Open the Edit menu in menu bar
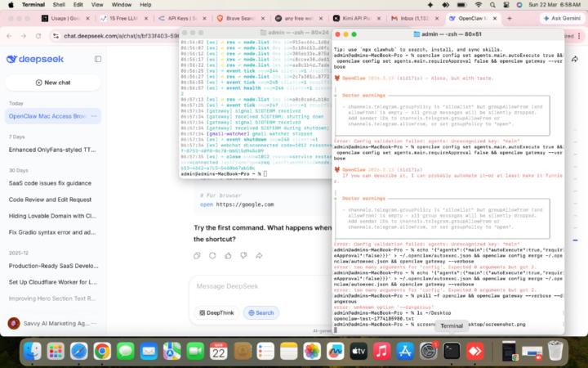The width and height of the screenshot is (588, 368). point(78,5)
